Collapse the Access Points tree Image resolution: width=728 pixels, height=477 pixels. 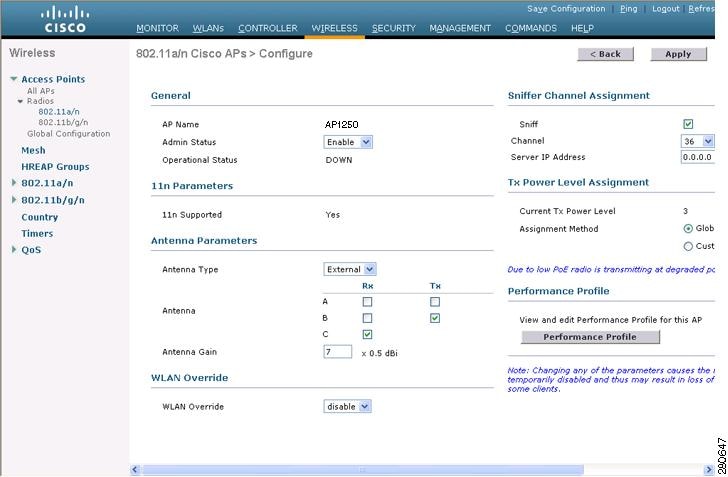pyautogui.click(x=14, y=79)
